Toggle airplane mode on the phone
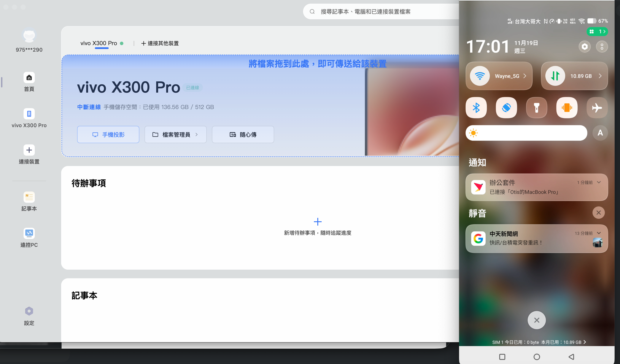The width and height of the screenshot is (620, 364). (x=597, y=108)
